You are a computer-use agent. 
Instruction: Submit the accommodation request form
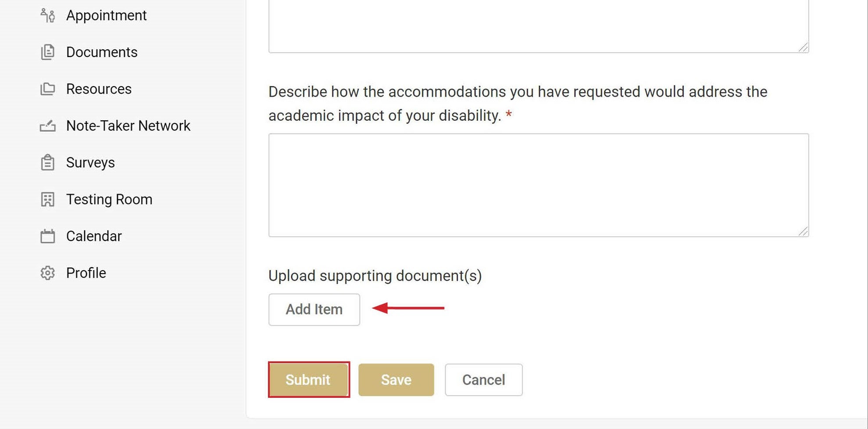(x=308, y=380)
